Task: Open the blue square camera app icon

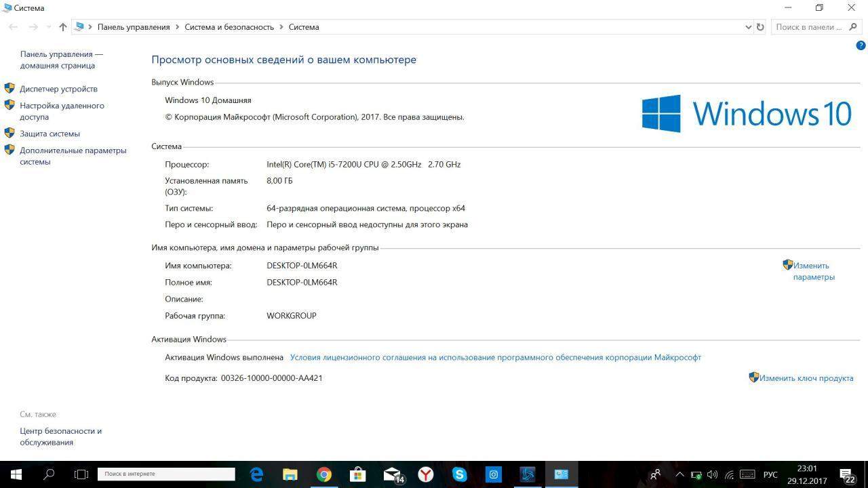Action: (x=494, y=474)
